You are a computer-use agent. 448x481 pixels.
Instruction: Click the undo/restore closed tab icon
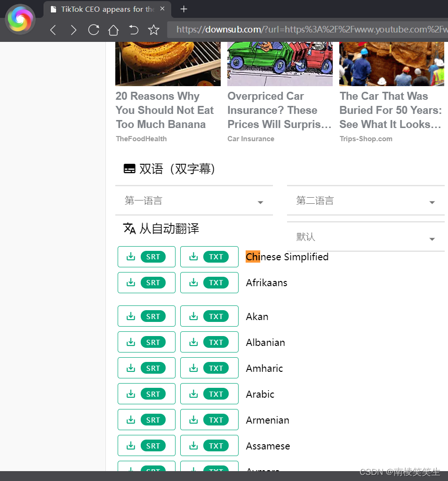point(133,30)
